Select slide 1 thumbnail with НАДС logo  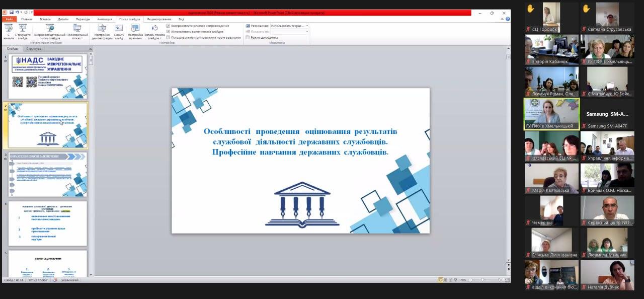pyautogui.click(x=48, y=77)
